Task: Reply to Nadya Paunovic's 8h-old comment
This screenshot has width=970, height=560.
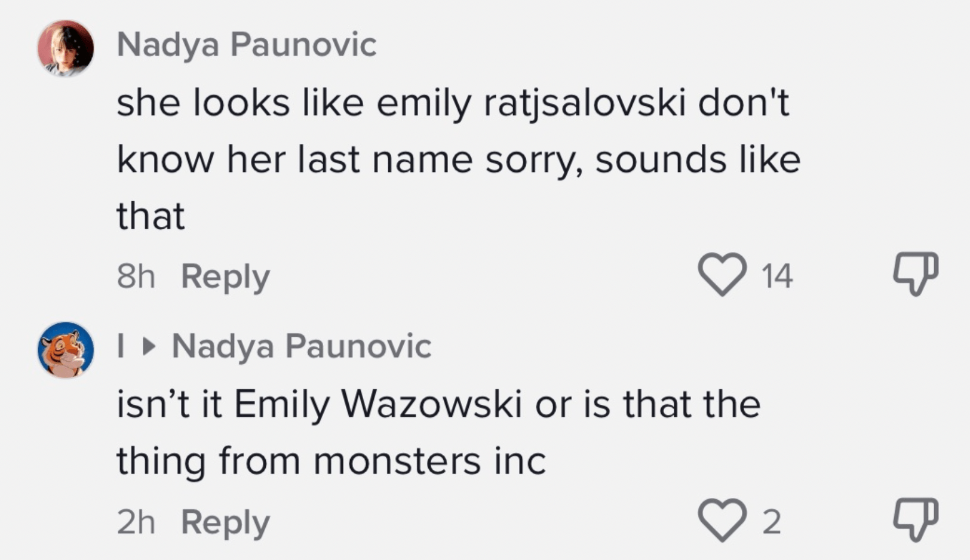Action: (x=225, y=277)
